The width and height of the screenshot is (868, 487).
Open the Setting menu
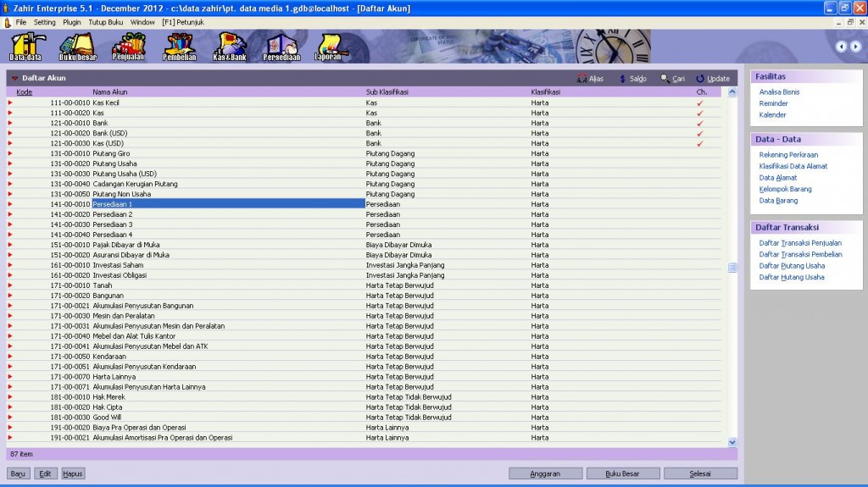(45, 21)
